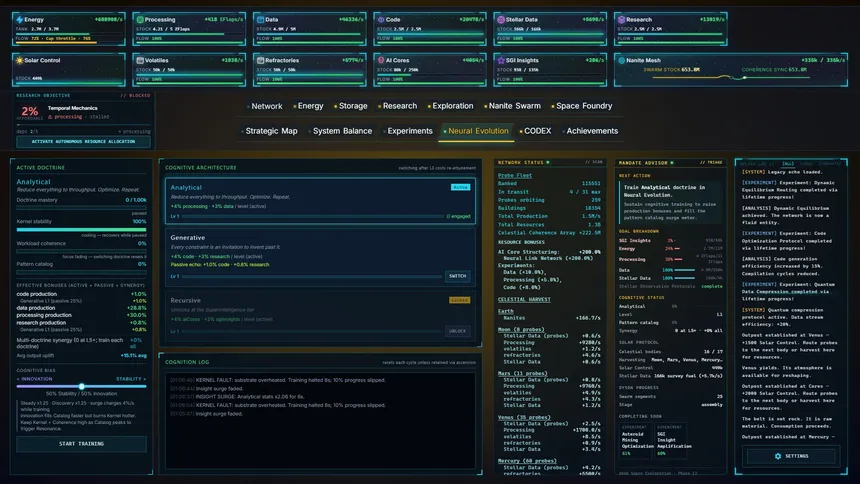Open the Earth link in Celestial Harvest
Image resolution: width=860 pixels, height=484 pixels.
tap(505, 311)
